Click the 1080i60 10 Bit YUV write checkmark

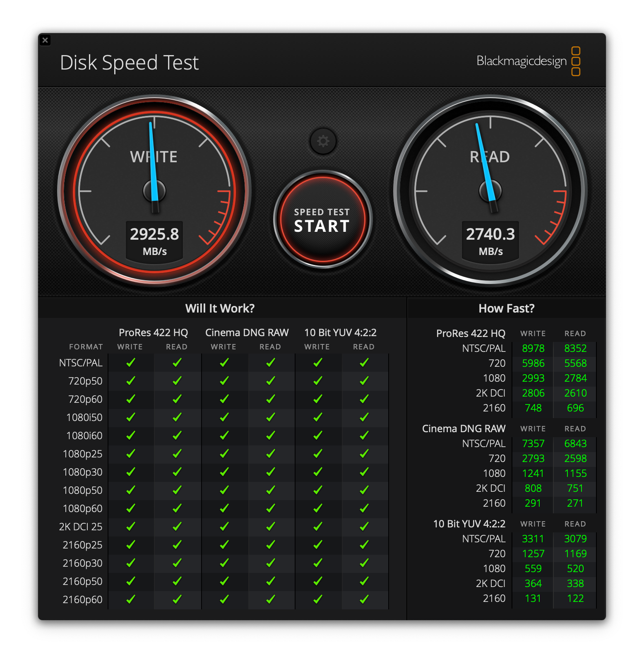point(318,435)
